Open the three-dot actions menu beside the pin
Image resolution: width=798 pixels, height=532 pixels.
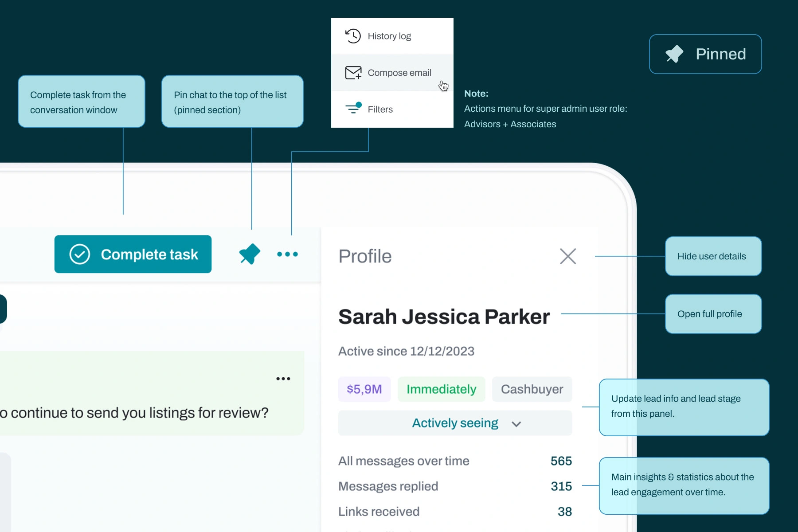click(x=287, y=254)
